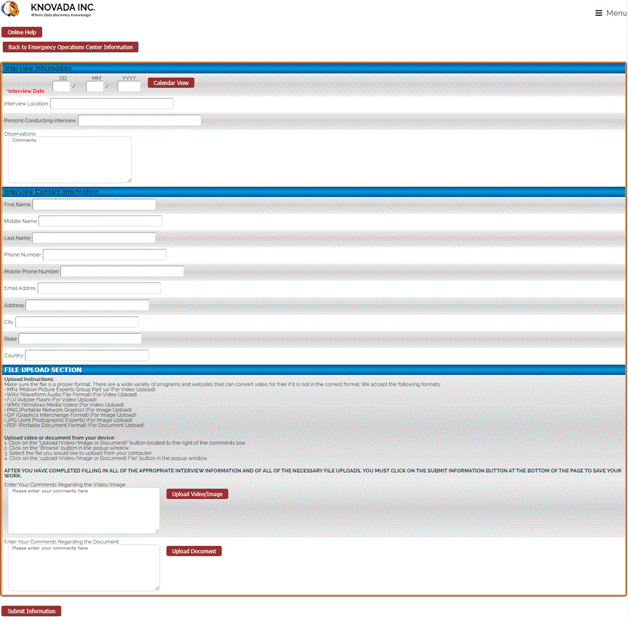Click the Knovada Inc. logo icon
Viewport: 628px width, 617px height.
(14, 12)
